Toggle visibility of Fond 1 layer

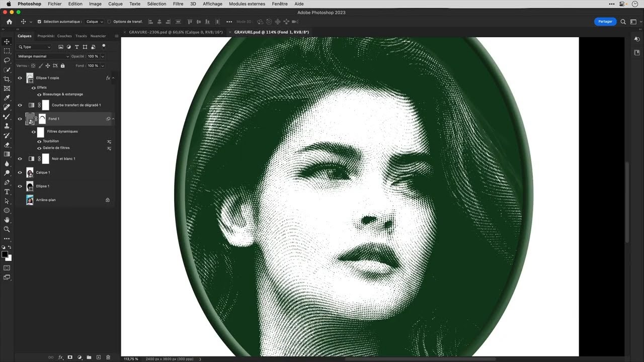click(x=20, y=119)
